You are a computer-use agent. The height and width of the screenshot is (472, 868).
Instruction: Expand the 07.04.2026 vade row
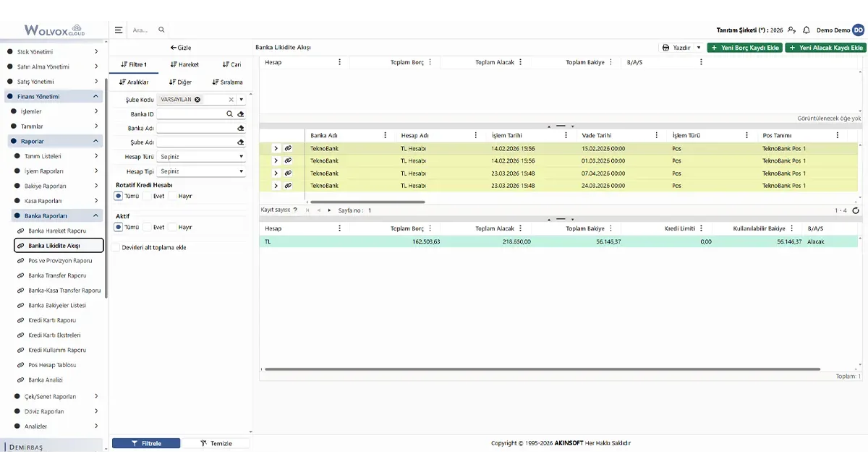tap(276, 173)
